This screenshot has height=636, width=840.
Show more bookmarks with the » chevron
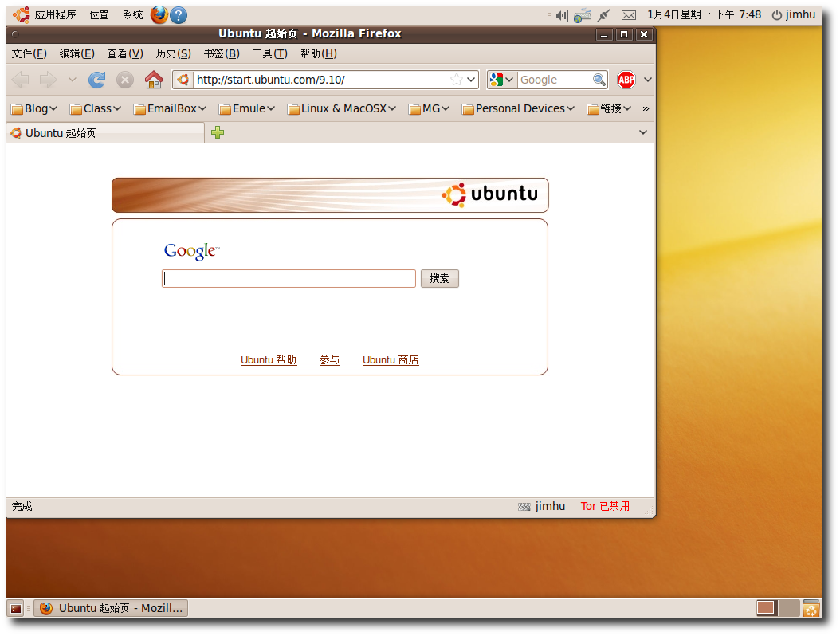(x=646, y=108)
